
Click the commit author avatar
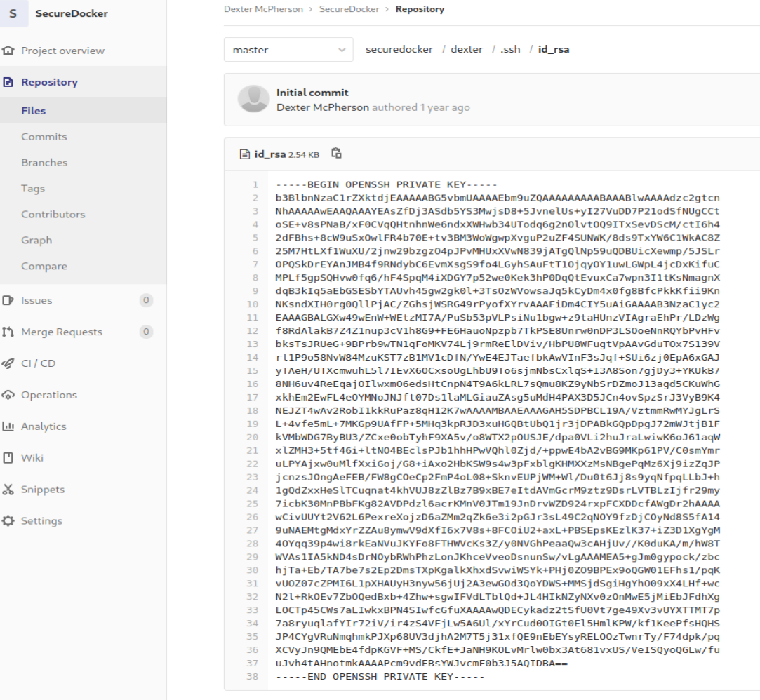(x=253, y=100)
